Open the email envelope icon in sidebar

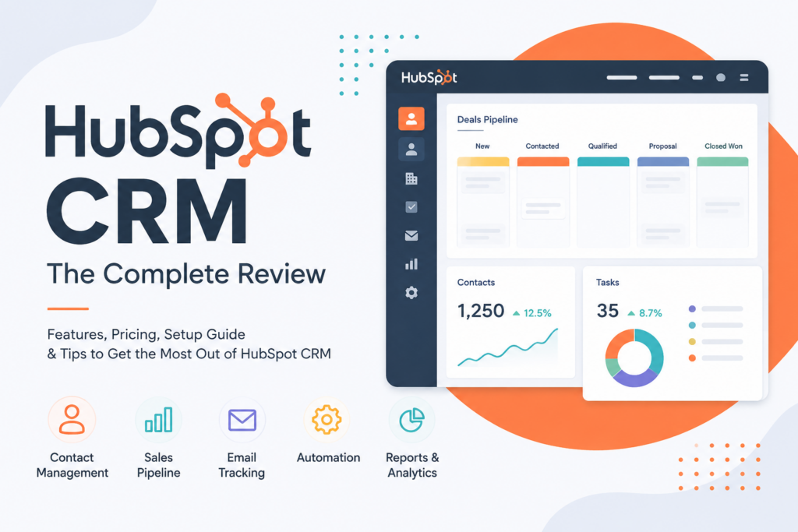[411, 235]
